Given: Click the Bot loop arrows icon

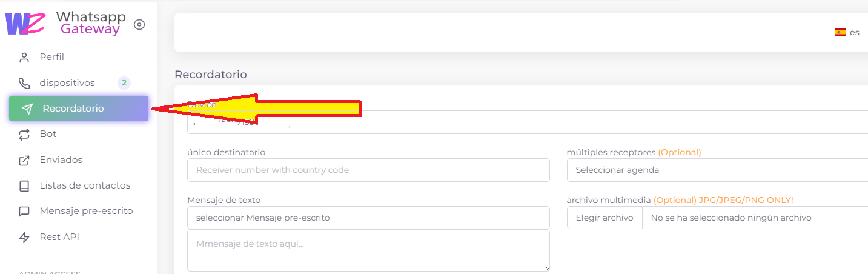Looking at the screenshot, I should coord(24,135).
